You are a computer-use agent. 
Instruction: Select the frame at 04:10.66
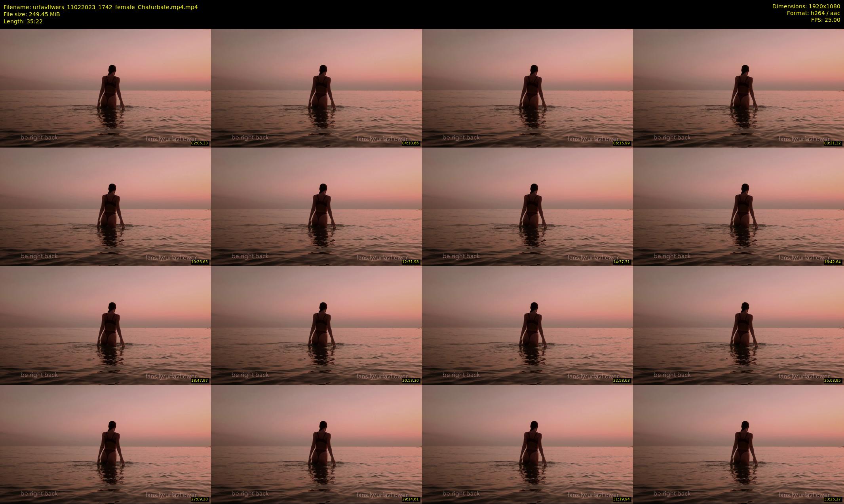click(x=316, y=88)
